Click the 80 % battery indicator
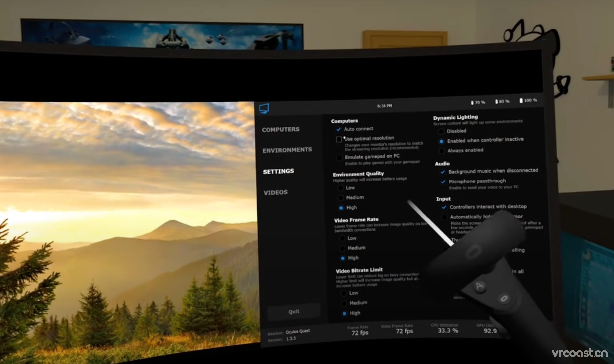The image size is (614, 364). pos(502,101)
